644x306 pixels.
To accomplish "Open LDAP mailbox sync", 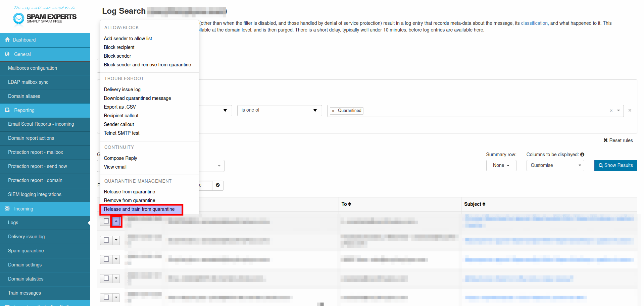I will (45, 82).
